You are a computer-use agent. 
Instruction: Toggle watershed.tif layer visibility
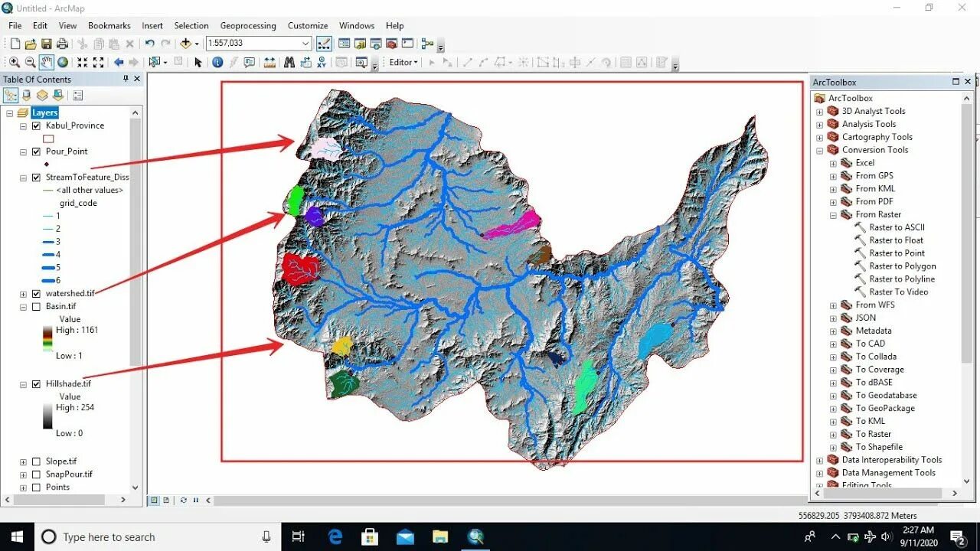coord(36,294)
